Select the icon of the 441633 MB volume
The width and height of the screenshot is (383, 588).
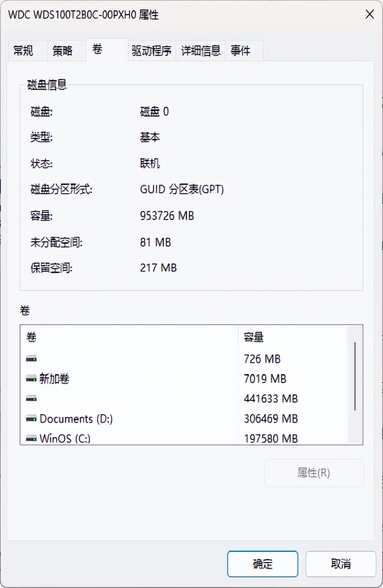[x=30, y=399]
